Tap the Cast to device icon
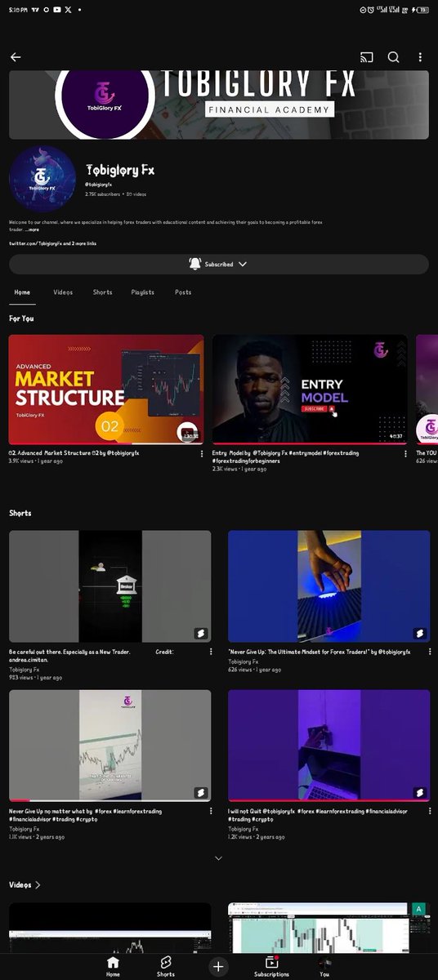This screenshot has height=980, width=438. 366,57
